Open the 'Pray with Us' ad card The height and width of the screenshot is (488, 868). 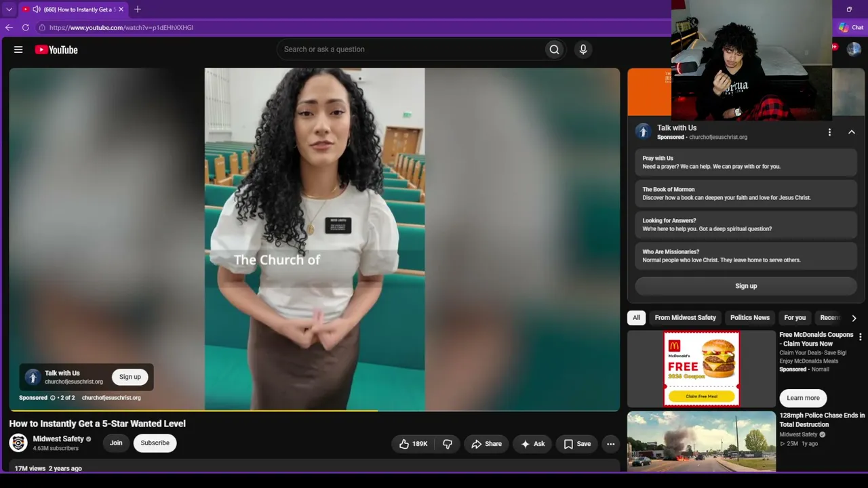pyautogui.click(x=746, y=163)
